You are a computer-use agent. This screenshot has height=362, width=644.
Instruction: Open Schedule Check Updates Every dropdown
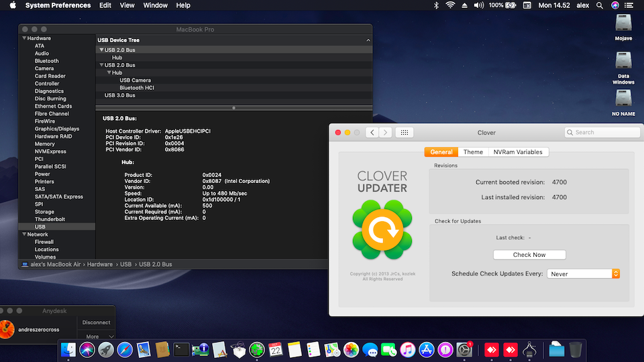click(x=583, y=274)
